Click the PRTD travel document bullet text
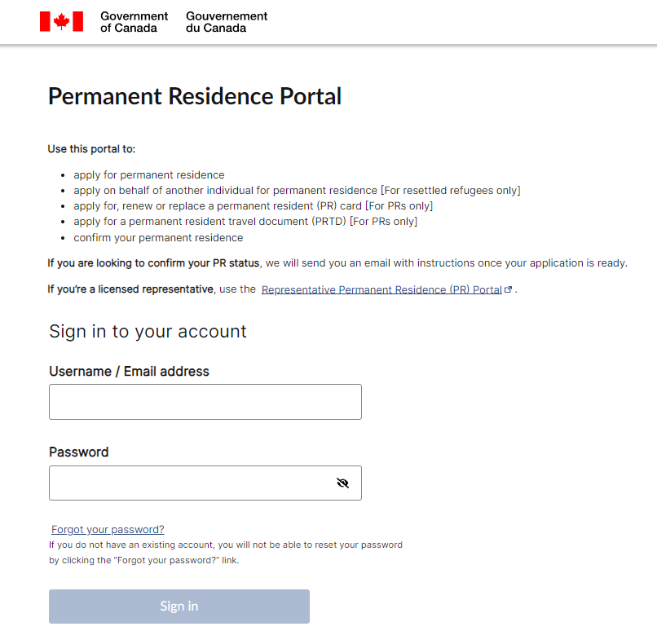The height and width of the screenshot is (644, 657). point(245,222)
